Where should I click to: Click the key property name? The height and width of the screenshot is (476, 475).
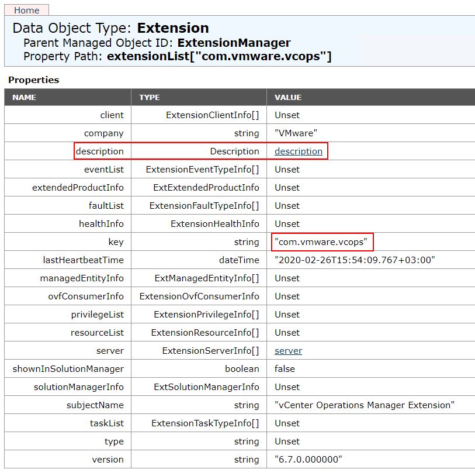pyautogui.click(x=116, y=242)
